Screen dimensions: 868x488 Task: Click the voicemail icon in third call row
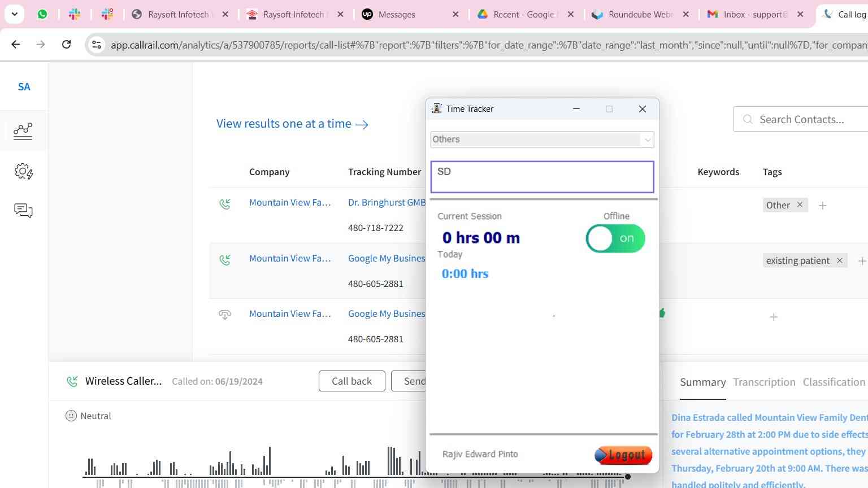tap(225, 315)
